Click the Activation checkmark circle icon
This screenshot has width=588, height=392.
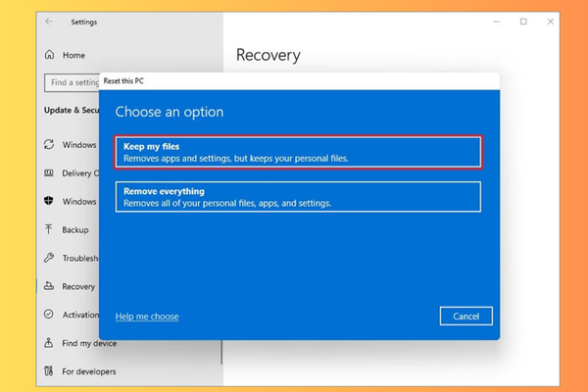tap(49, 314)
